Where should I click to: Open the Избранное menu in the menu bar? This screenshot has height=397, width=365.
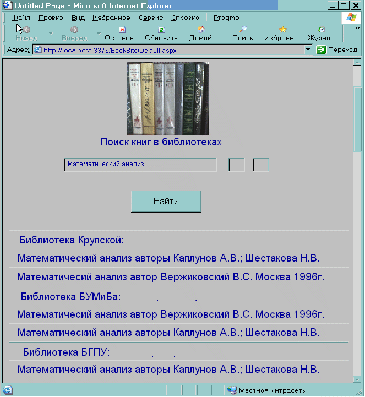111,18
